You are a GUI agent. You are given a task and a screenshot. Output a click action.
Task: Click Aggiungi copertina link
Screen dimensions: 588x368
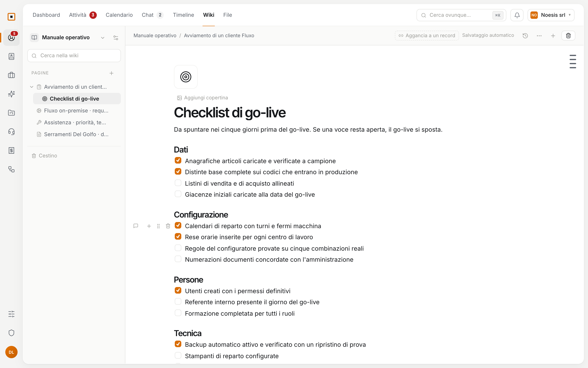[x=203, y=98]
